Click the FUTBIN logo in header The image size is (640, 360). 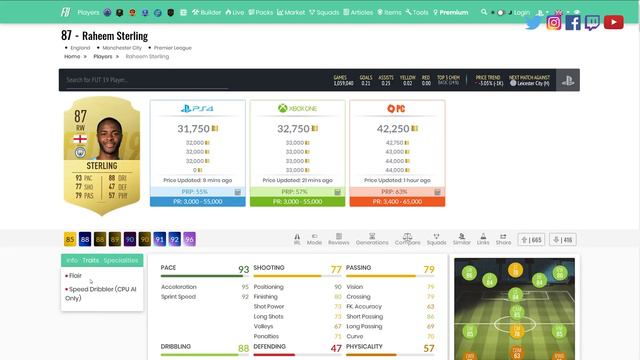coord(66,12)
